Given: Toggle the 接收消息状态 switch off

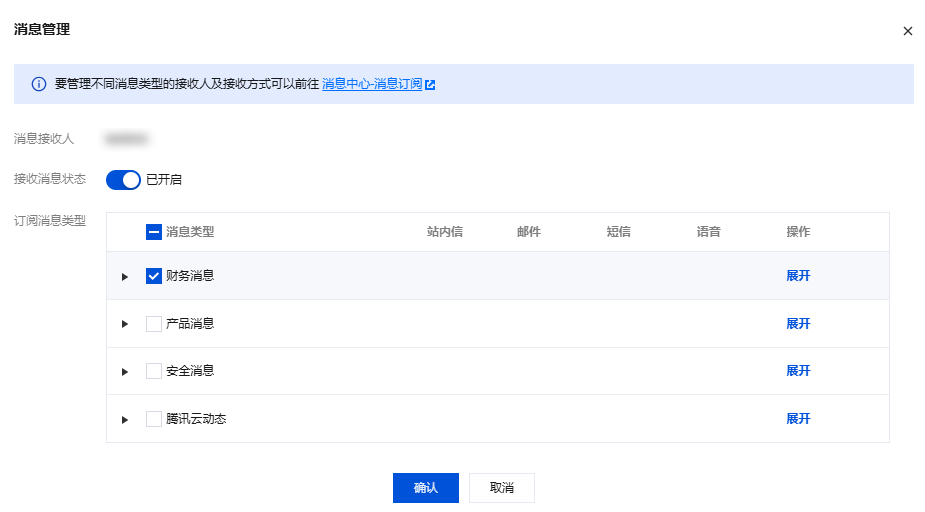Looking at the screenshot, I should point(123,180).
